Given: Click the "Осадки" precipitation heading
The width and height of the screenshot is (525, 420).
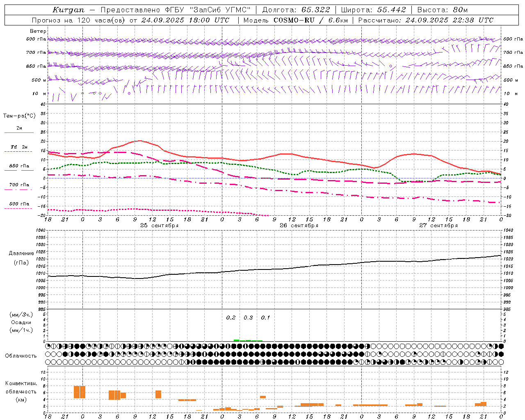Looking at the screenshot, I should (21, 322).
